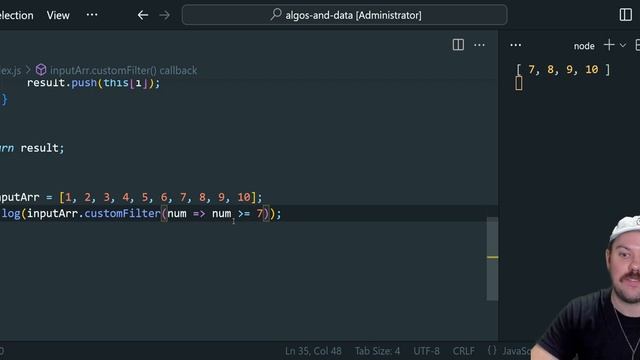Create a new terminal with plus icon
Screen dimensions: 640x360
click(609, 45)
